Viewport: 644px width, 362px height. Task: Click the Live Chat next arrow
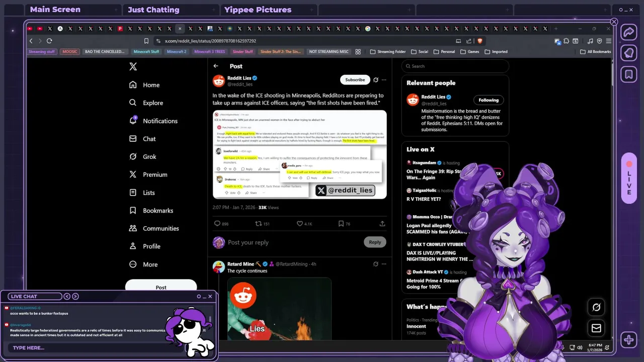point(75,296)
